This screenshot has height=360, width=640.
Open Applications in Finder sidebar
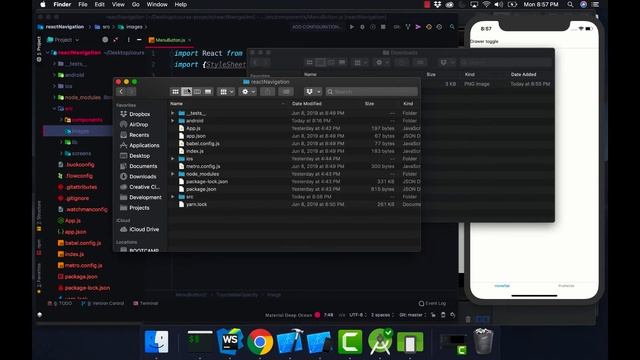pos(140,145)
